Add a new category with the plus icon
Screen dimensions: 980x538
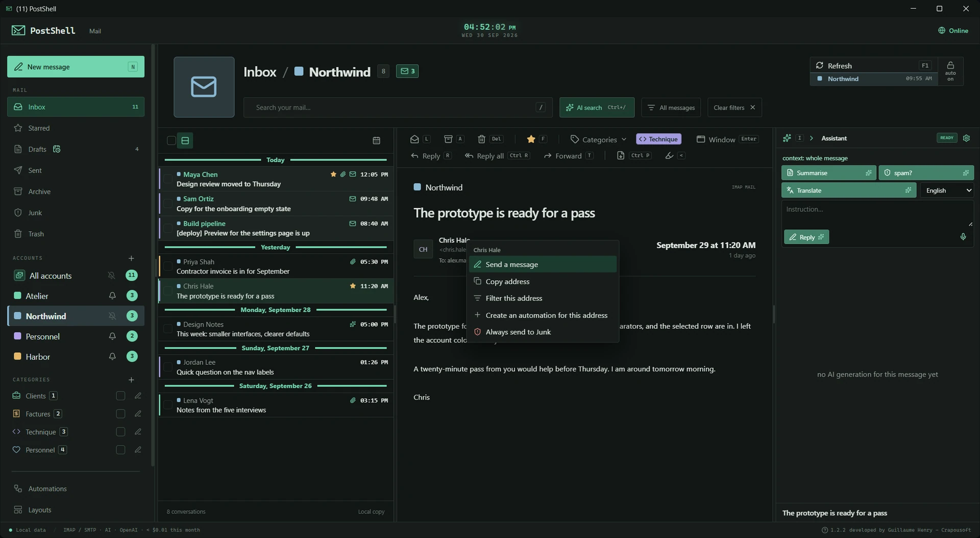pyautogui.click(x=131, y=380)
